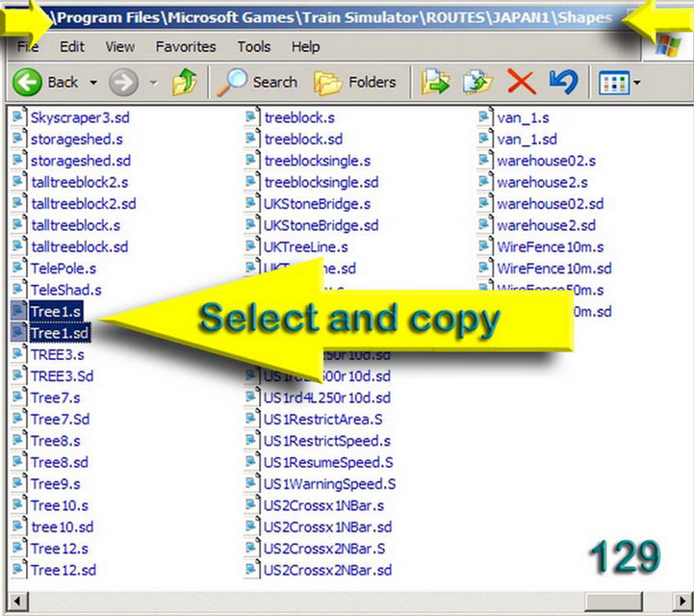Select the file named UKStoneBridge.sd

pyautogui.click(x=321, y=225)
